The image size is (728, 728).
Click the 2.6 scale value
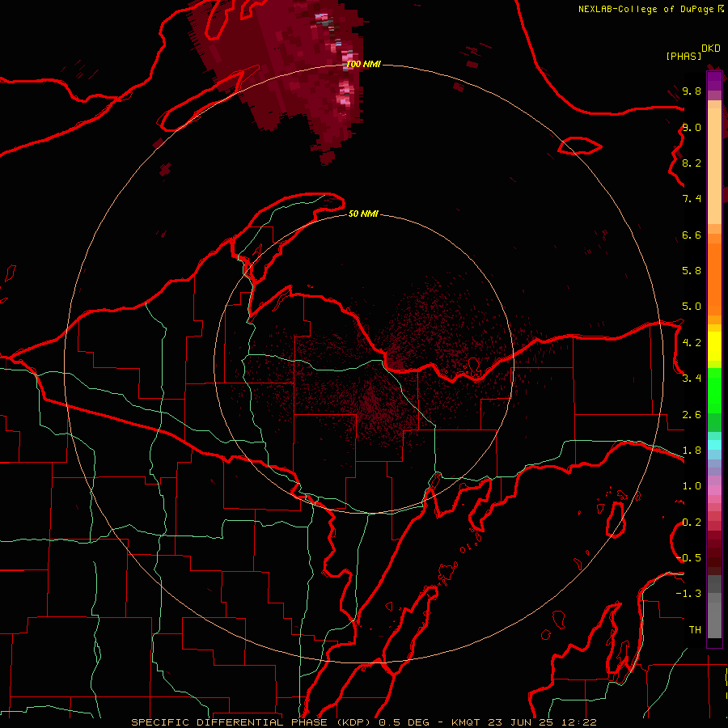(692, 415)
